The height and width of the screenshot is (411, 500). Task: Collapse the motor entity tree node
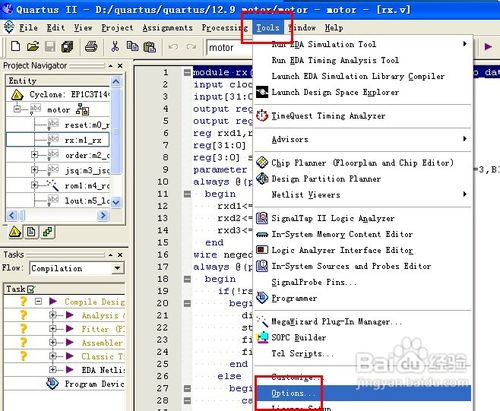[17, 109]
